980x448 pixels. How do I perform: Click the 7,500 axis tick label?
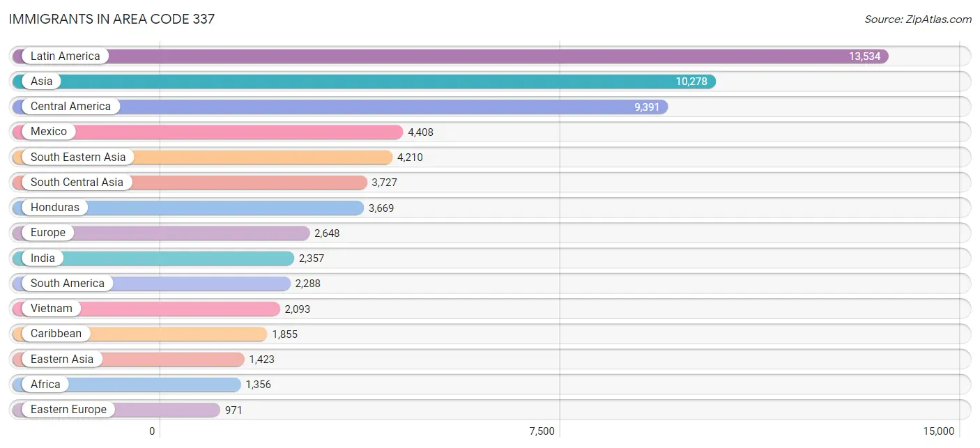pyautogui.click(x=542, y=431)
